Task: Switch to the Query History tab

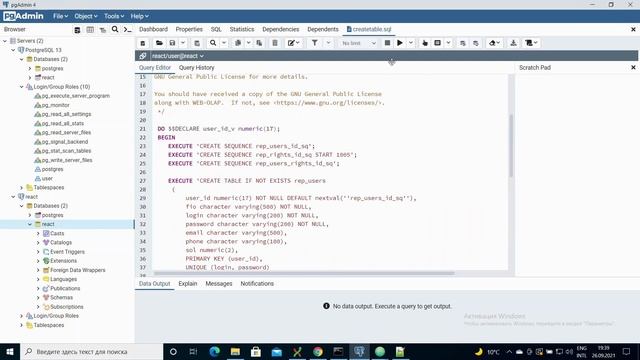Action: [196, 68]
